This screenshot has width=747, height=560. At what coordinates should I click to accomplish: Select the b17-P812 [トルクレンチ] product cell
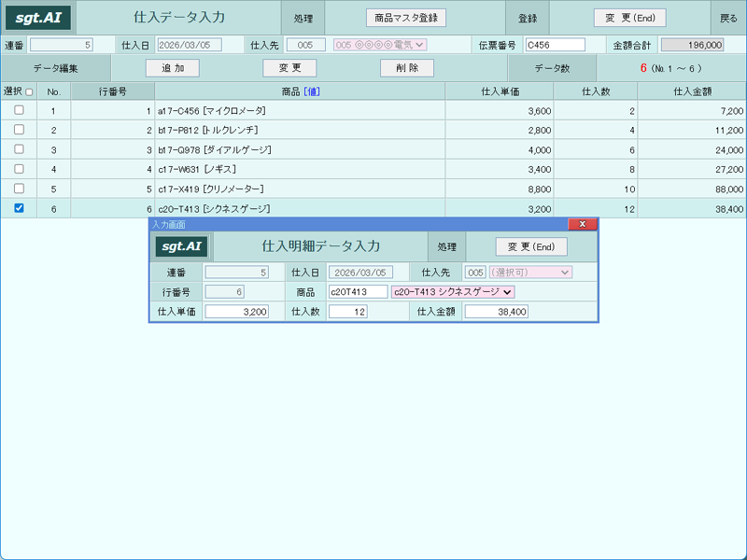coord(300,131)
